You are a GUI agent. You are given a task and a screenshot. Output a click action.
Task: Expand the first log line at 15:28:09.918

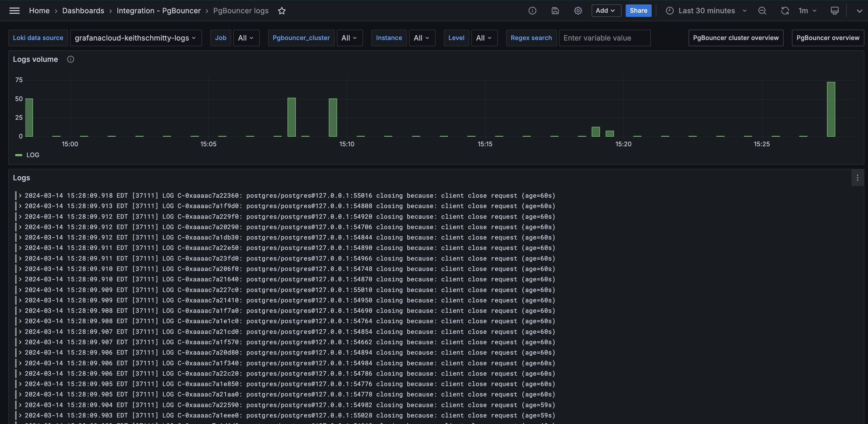[x=20, y=195]
